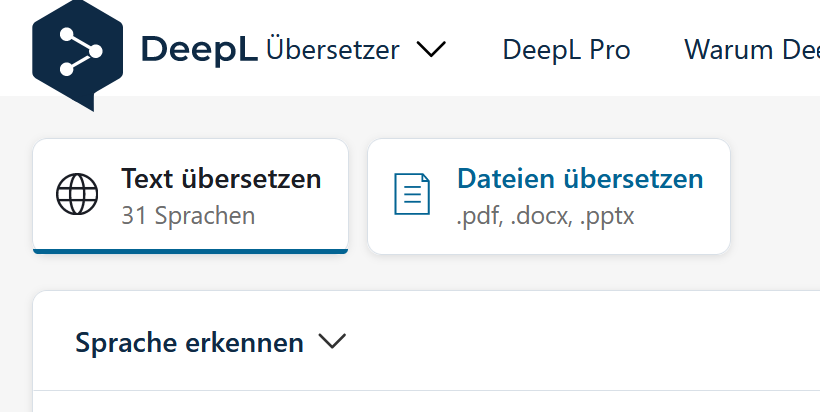Open the Warum DeepL menu item

752,50
